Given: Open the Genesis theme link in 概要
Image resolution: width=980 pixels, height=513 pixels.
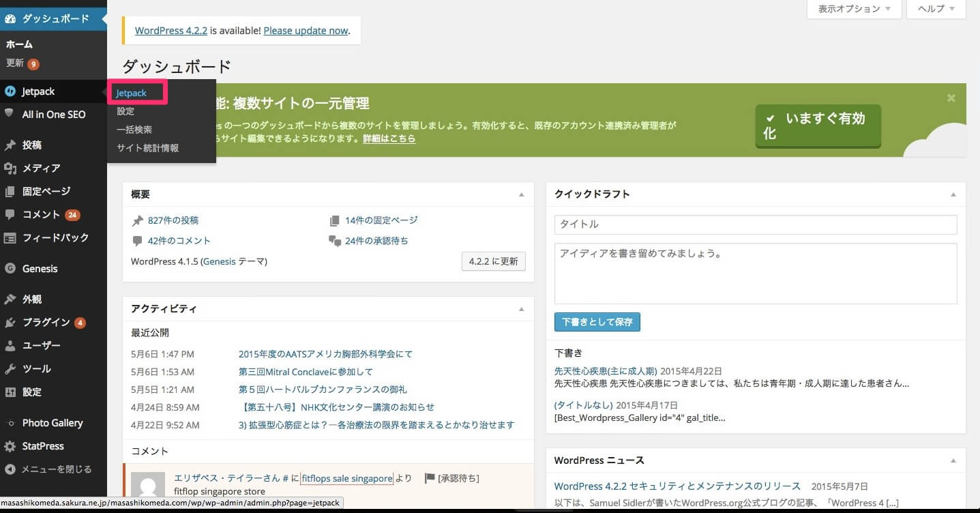Looking at the screenshot, I should click(219, 261).
